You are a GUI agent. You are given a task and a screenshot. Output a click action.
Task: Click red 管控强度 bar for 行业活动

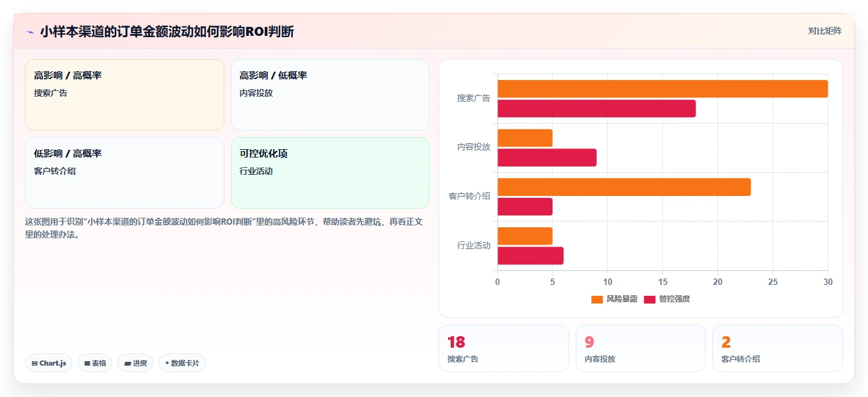tap(530, 256)
